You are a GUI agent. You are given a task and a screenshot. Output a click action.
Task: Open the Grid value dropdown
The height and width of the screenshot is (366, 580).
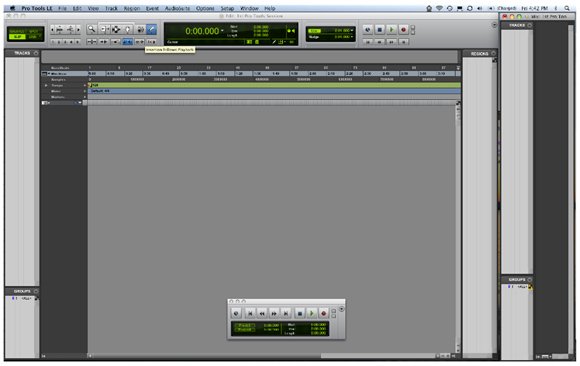(351, 30)
